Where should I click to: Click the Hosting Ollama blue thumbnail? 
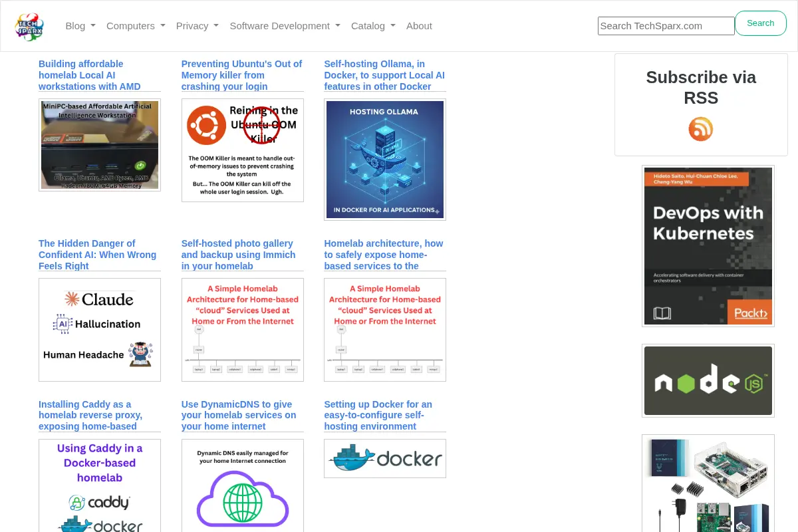[385, 160]
